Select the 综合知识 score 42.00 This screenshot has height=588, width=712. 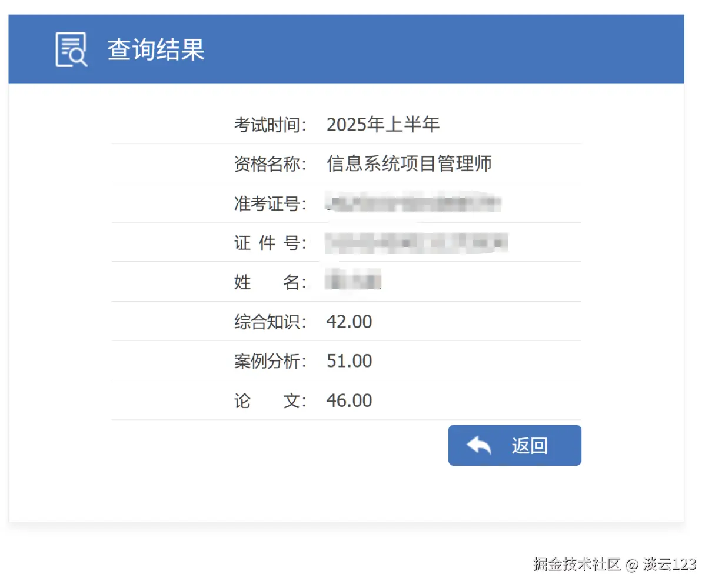pyautogui.click(x=350, y=321)
